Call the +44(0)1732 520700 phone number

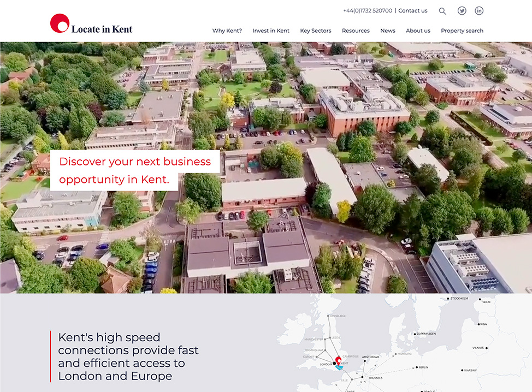pyautogui.click(x=368, y=11)
